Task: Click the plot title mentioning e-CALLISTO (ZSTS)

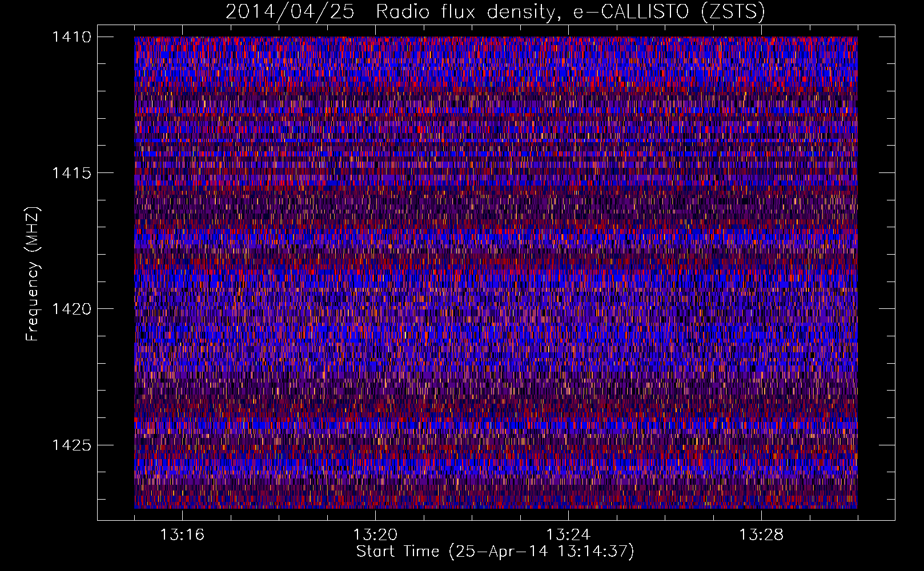Action: (495, 12)
